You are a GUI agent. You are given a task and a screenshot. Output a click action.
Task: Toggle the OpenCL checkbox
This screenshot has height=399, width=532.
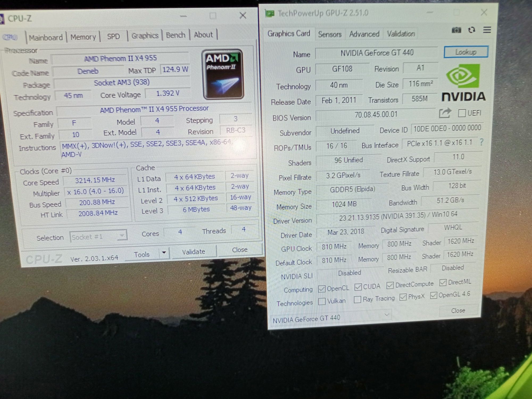(322, 289)
